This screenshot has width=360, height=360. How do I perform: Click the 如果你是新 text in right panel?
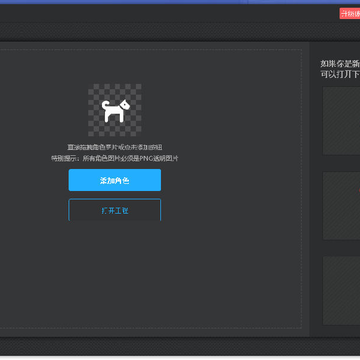340,64
